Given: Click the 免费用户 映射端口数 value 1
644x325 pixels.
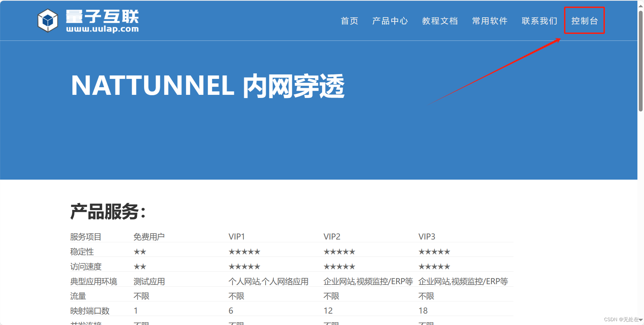Looking at the screenshot, I should (x=136, y=311).
